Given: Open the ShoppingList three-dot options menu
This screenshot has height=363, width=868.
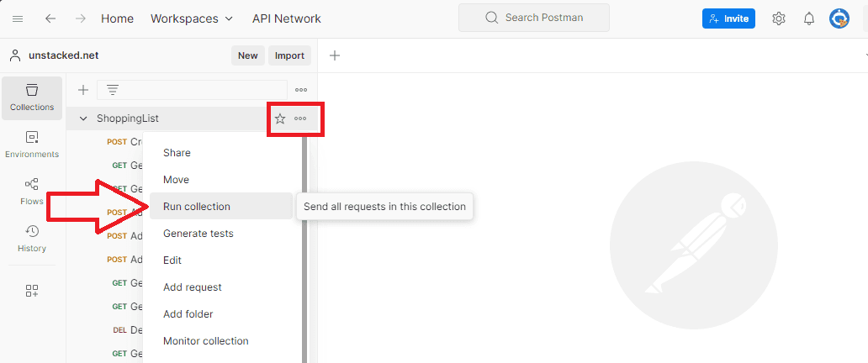Looking at the screenshot, I should tap(300, 119).
